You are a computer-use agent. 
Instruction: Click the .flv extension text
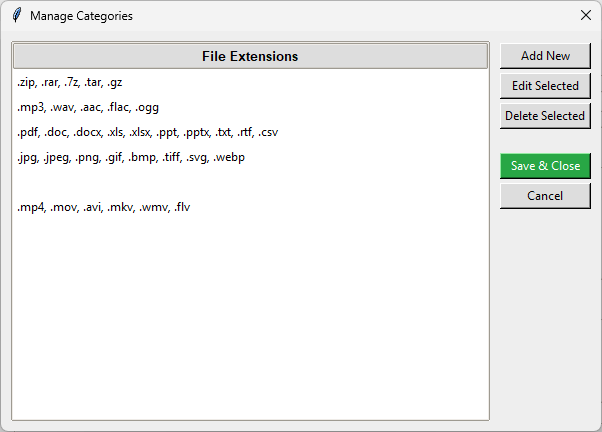click(182, 207)
